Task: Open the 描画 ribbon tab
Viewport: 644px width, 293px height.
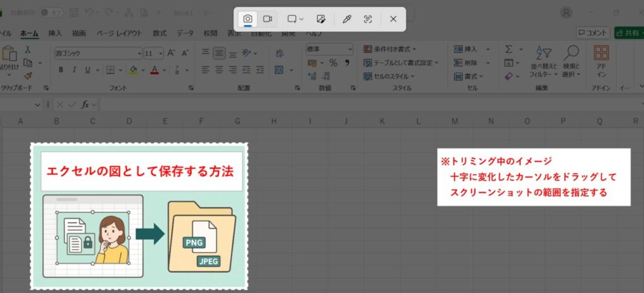Action: [79, 33]
